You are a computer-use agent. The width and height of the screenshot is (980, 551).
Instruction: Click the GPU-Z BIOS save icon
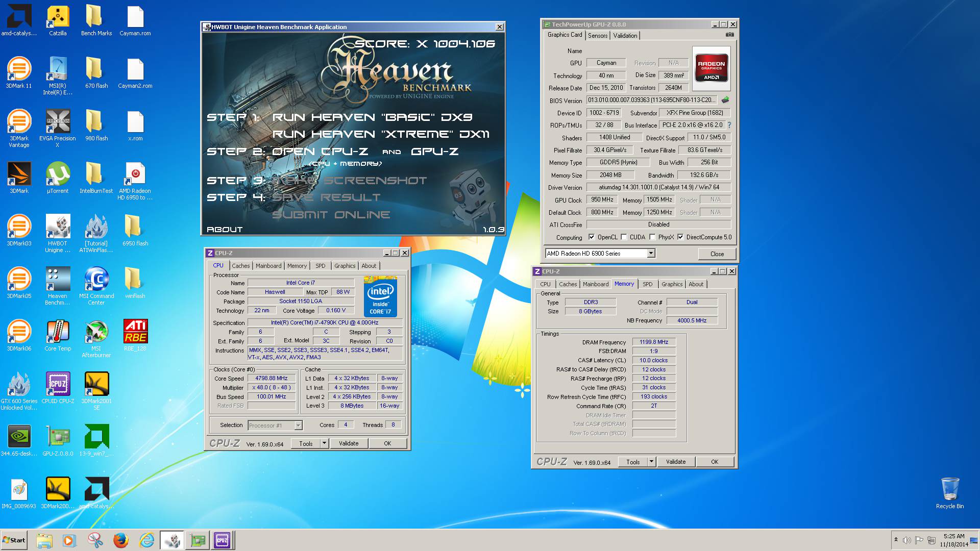point(725,100)
